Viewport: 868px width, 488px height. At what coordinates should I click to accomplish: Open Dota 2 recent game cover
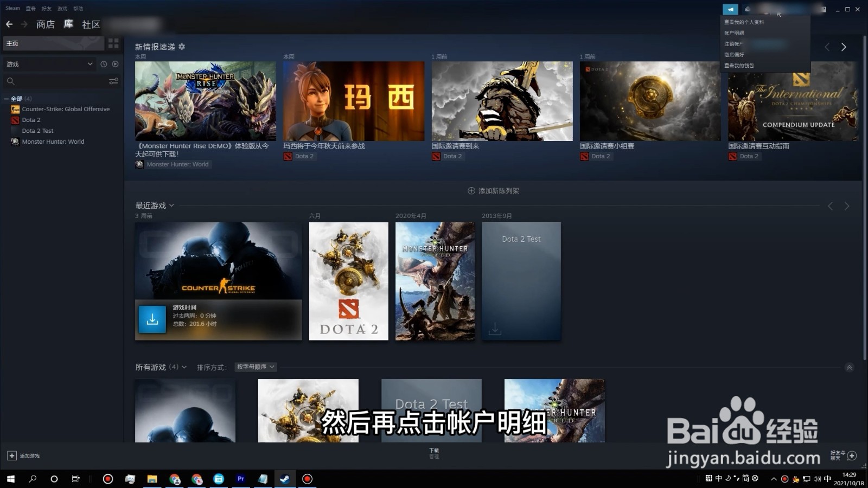349,281
